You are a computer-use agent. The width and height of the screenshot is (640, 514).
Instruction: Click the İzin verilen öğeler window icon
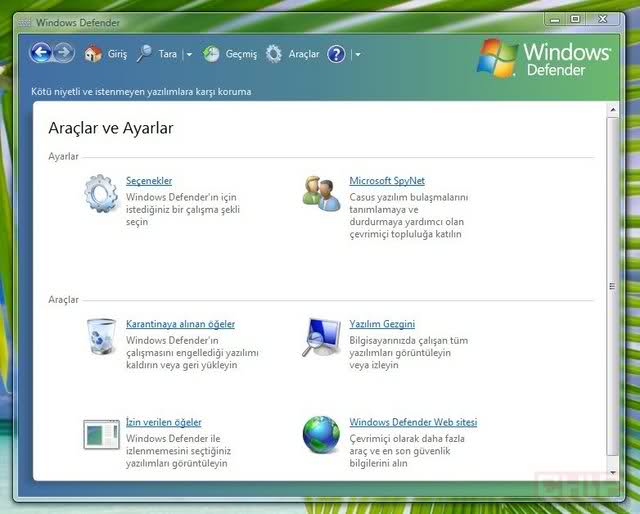click(101, 435)
